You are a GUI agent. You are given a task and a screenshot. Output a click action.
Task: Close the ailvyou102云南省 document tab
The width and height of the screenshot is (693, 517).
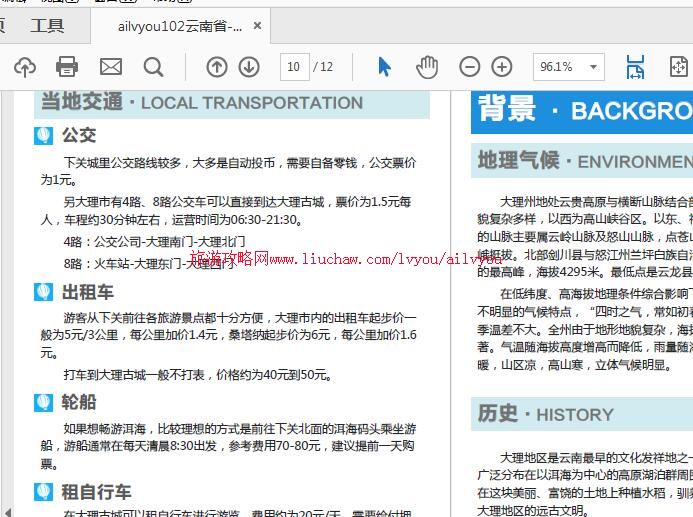tap(257, 26)
